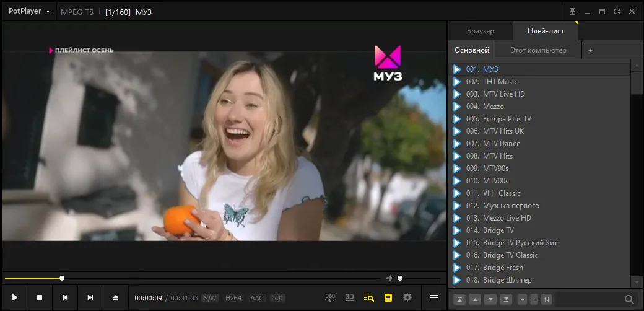The image size is (644, 311).
Task: Click the 00:00:09 elapsed time display
Action: click(x=148, y=298)
